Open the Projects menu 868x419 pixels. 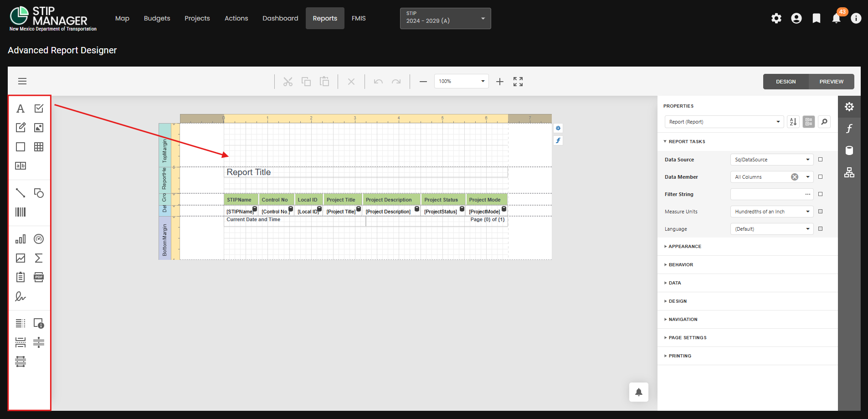[197, 18]
